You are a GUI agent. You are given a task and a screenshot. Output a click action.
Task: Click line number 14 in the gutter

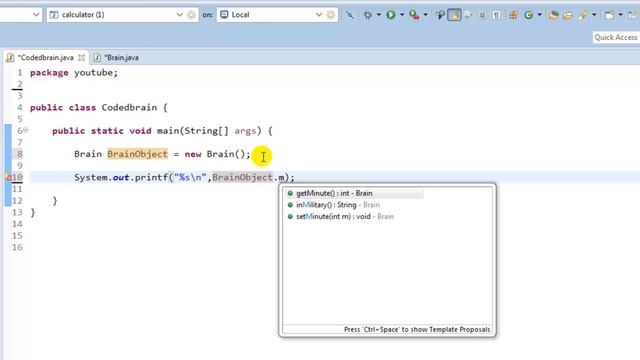point(17,224)
